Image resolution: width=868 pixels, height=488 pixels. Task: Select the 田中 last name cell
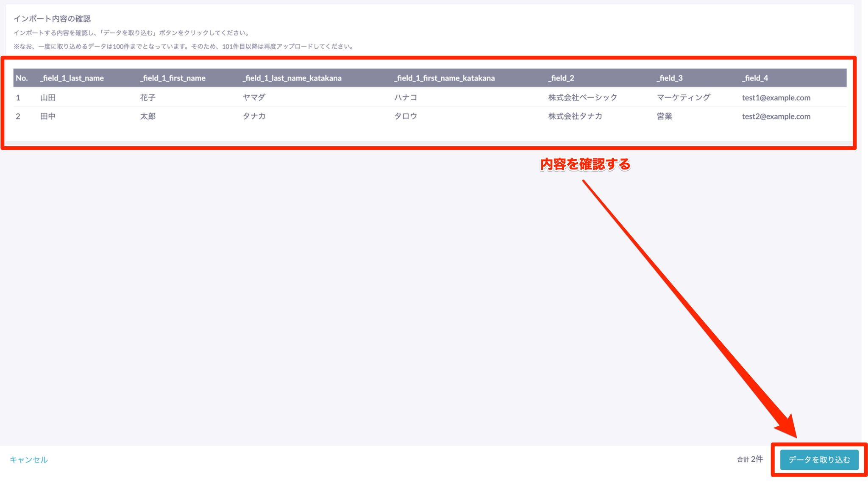(48, 116)
